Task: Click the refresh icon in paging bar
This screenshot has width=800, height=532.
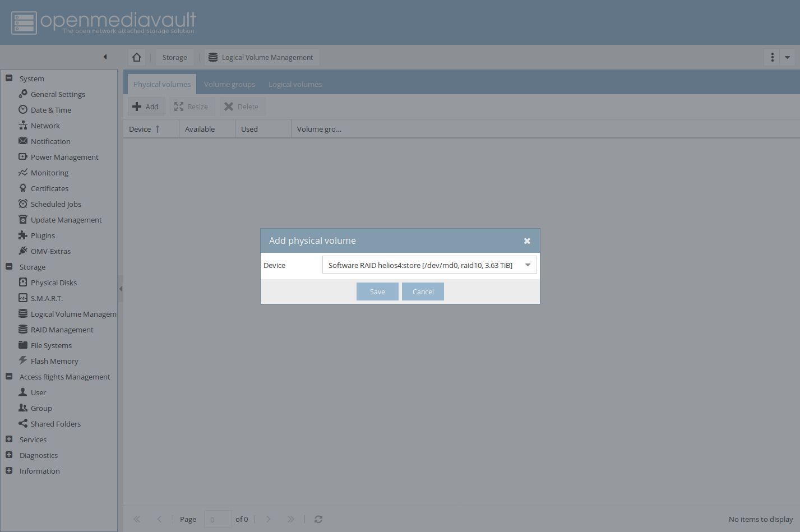Action: [318, 519]
